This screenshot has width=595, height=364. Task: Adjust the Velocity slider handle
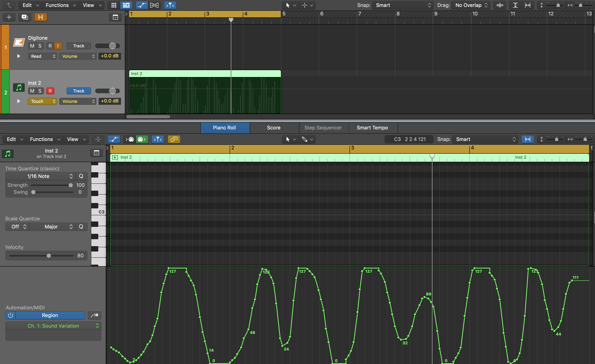coord(49,256)
